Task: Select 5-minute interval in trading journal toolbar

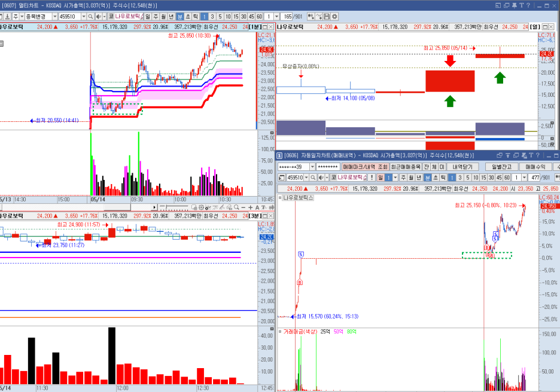Action: 468,177
